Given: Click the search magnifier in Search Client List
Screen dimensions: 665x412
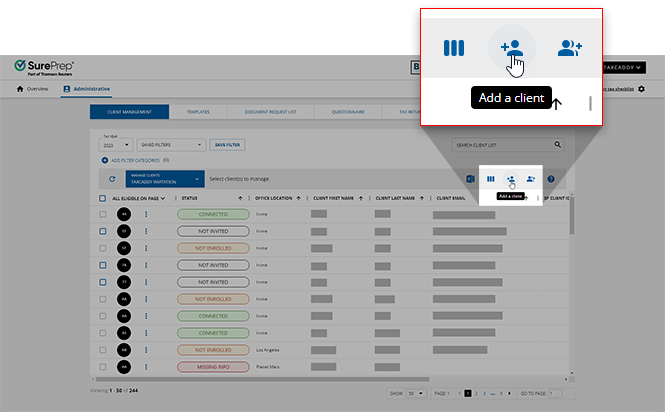Looking at the screenshot, I should click(558, 145).
